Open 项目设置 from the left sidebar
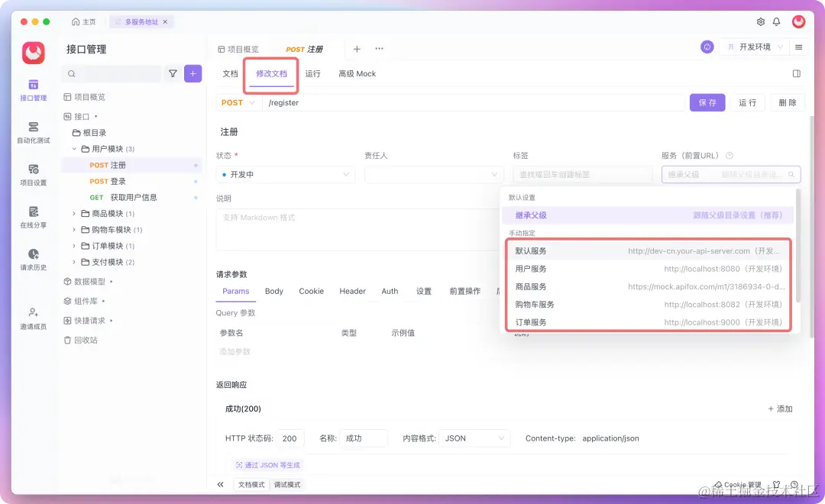The width and height of the screenshot is (825, 504). point(32,173)
